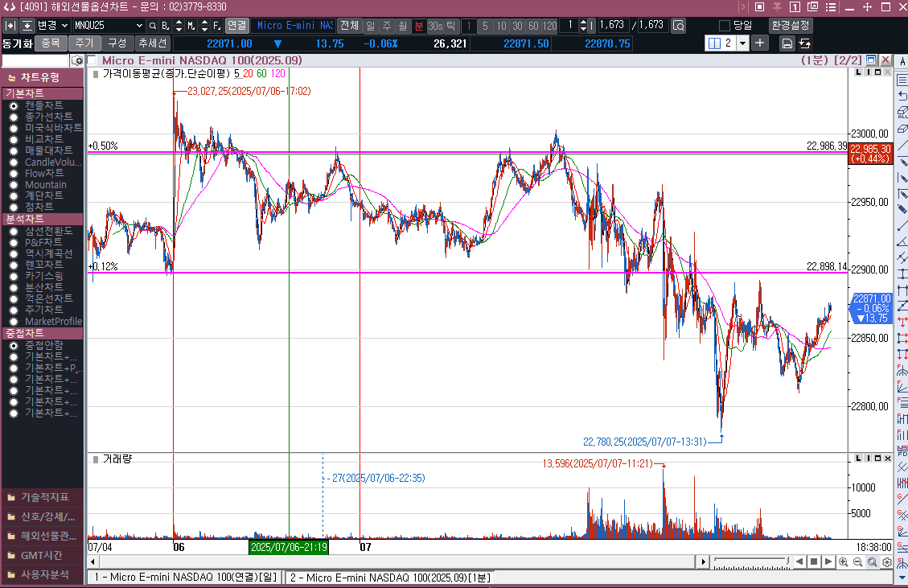Click the bar count field showing 1,673
The image size is (908, 588).
[612, 26]
